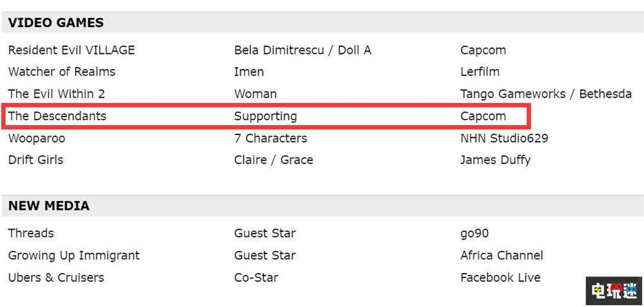
Task: Select the NEW MEDIA section header
Action: point(49,206)
